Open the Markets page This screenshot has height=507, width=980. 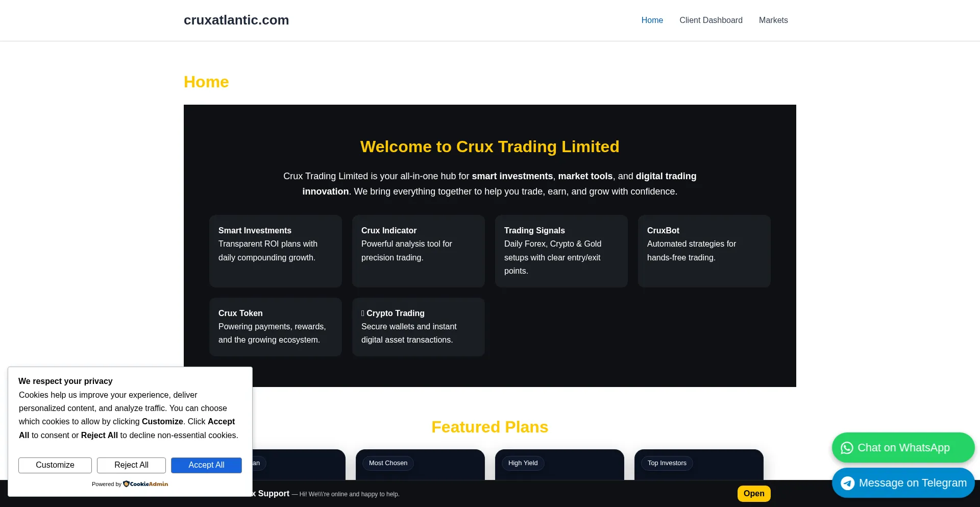[773, 20]
